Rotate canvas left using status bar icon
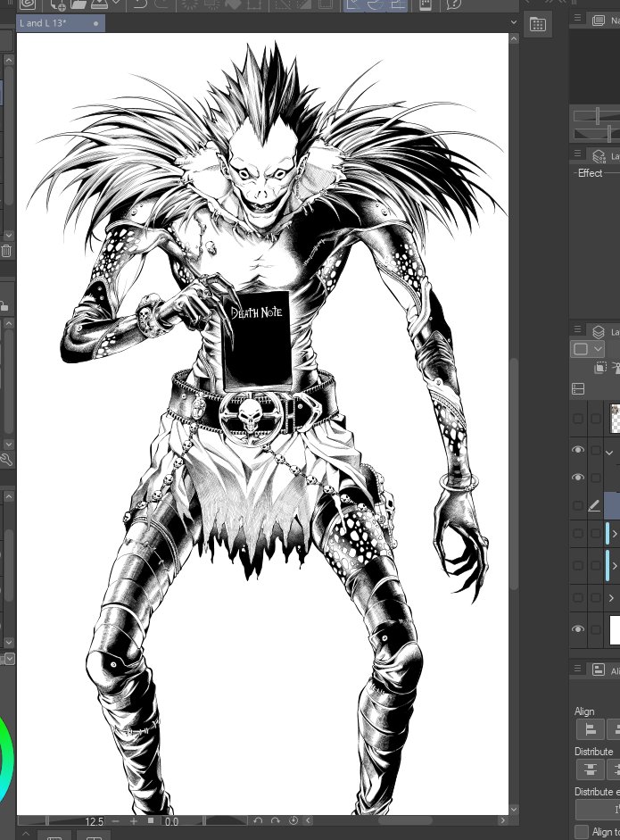620x840 pixels. [x=258, y=820]
